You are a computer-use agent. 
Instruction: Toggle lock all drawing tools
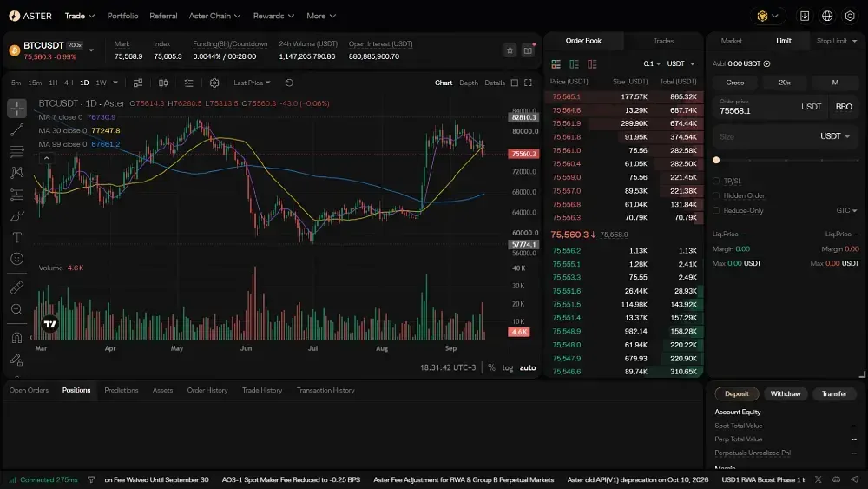click(17, 360)
